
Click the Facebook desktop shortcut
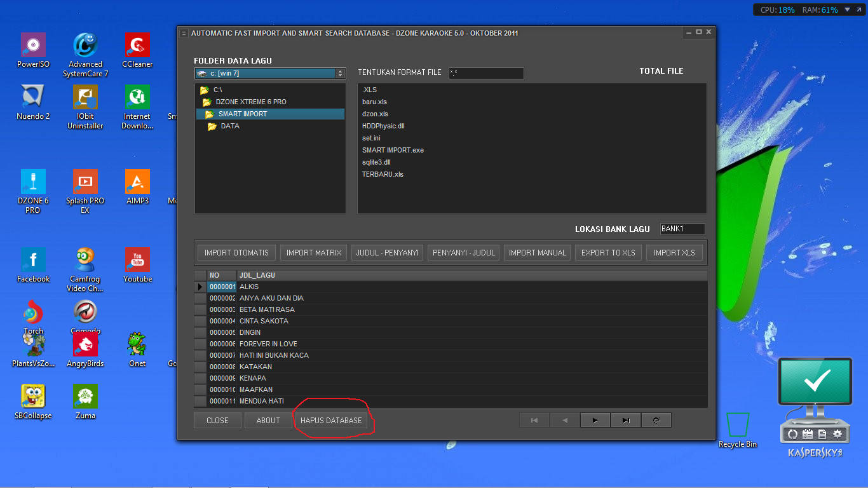pyautogui.click(x=33, y=265)
